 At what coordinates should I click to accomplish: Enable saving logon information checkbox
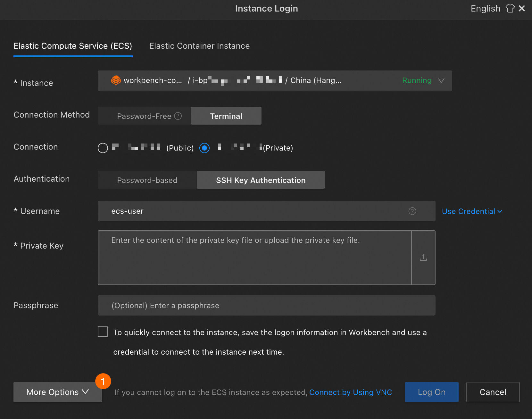point(103,332)
